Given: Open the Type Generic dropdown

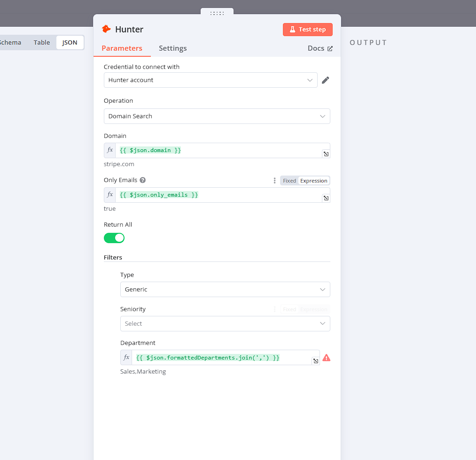Looking at the screenshot, I should coord(225,289).
